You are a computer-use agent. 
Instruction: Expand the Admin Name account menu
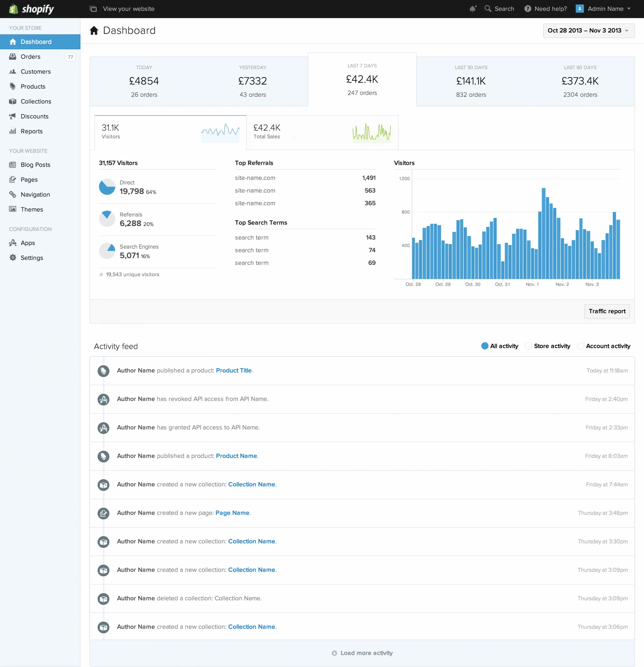[606, 9]
